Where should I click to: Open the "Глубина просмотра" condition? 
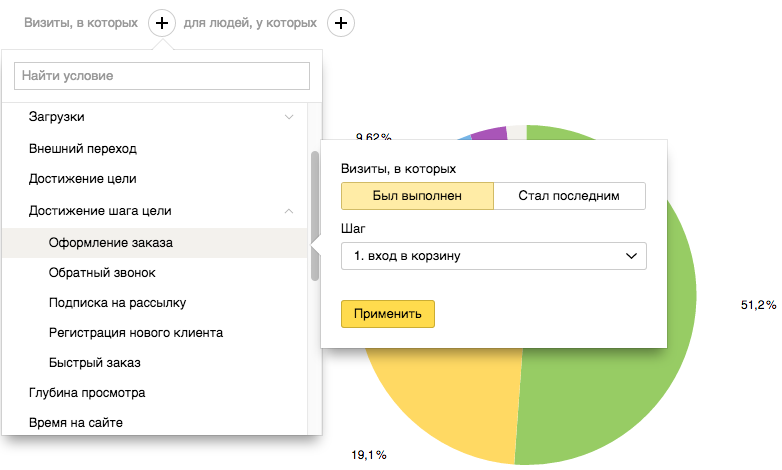point(87,393)
